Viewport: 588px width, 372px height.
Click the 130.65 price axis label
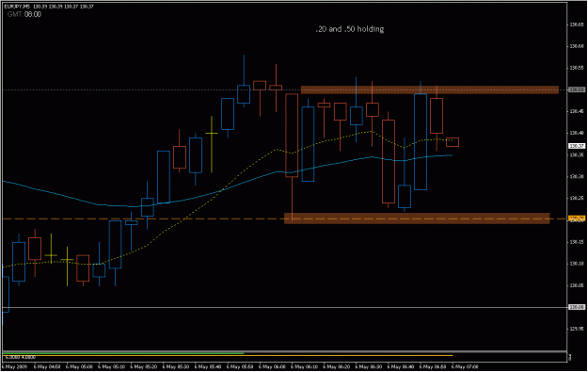click(x=577, y=24)
